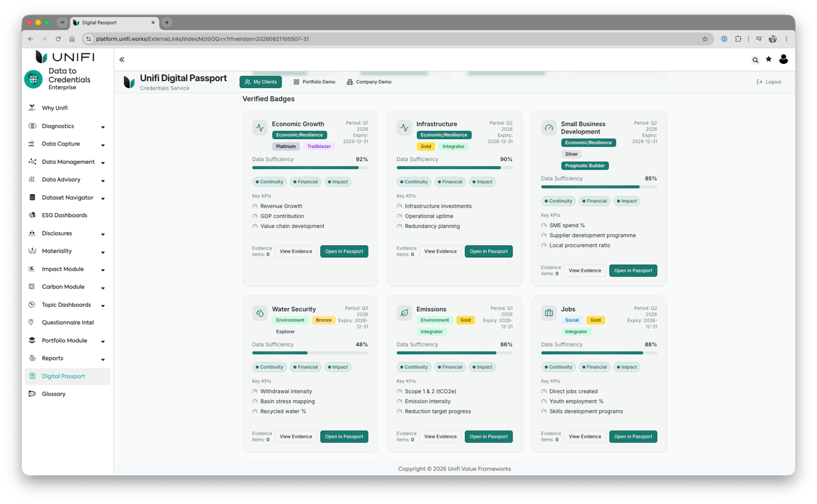Open Emissions badge in Passport

(x=488, y=436)
